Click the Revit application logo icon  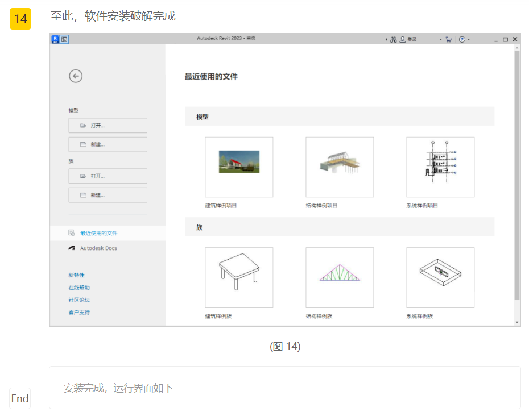point(55,39)
